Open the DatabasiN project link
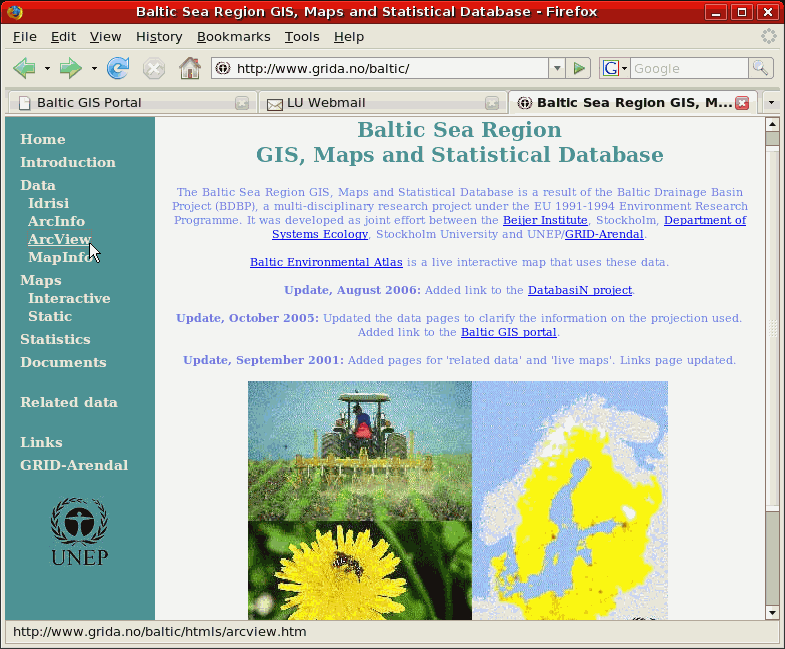This screenshot has height=649, width=785. pos(580,290)
